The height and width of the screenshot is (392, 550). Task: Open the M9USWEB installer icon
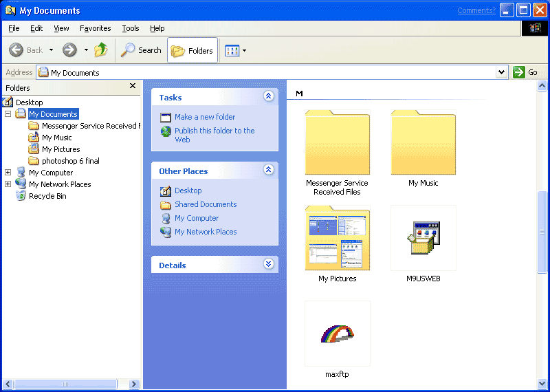(x=423, y=238)
